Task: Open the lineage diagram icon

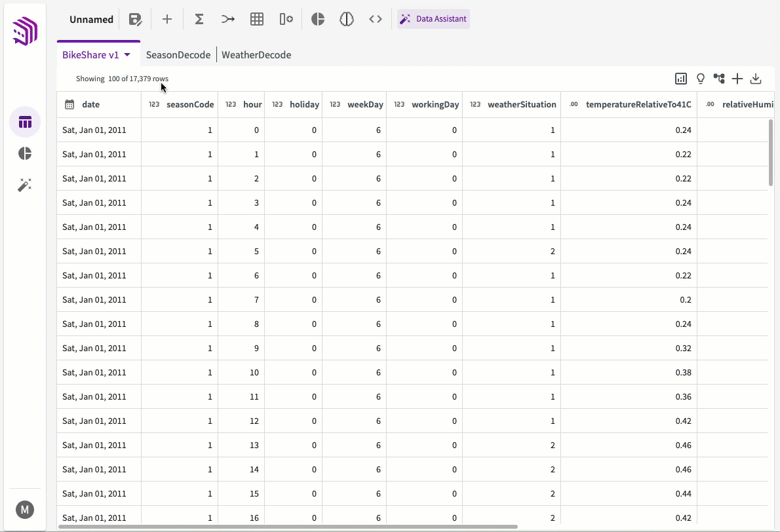Action: coord(719,79)
